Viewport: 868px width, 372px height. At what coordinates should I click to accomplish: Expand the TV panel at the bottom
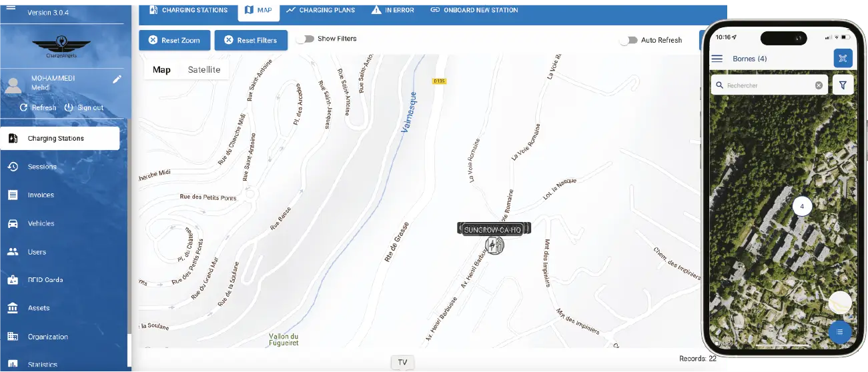402,363
